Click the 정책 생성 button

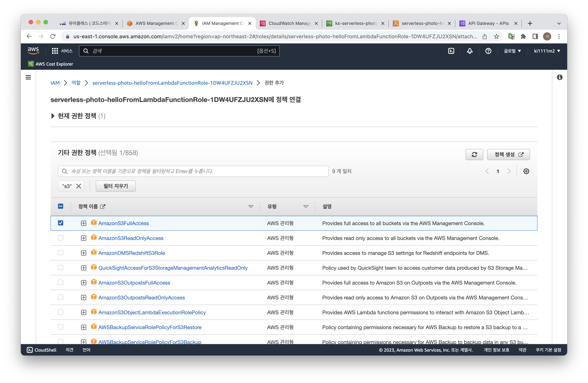coord(508,155)
